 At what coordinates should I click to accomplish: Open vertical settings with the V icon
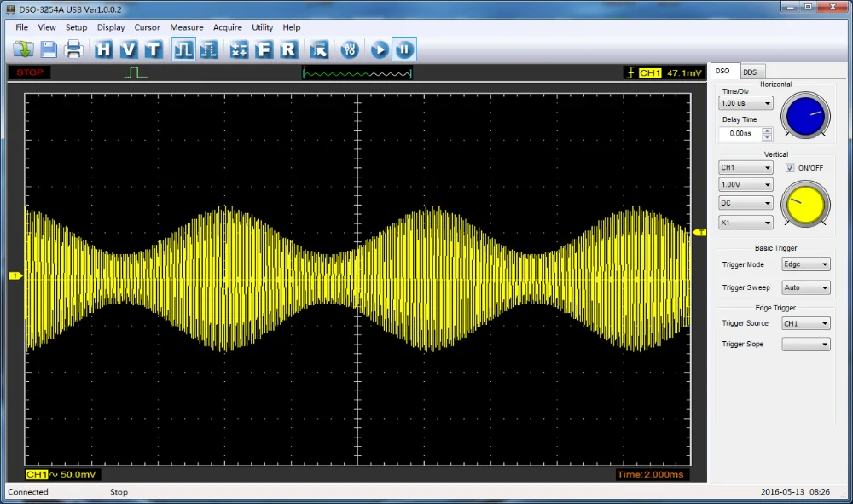coord(129,49)
